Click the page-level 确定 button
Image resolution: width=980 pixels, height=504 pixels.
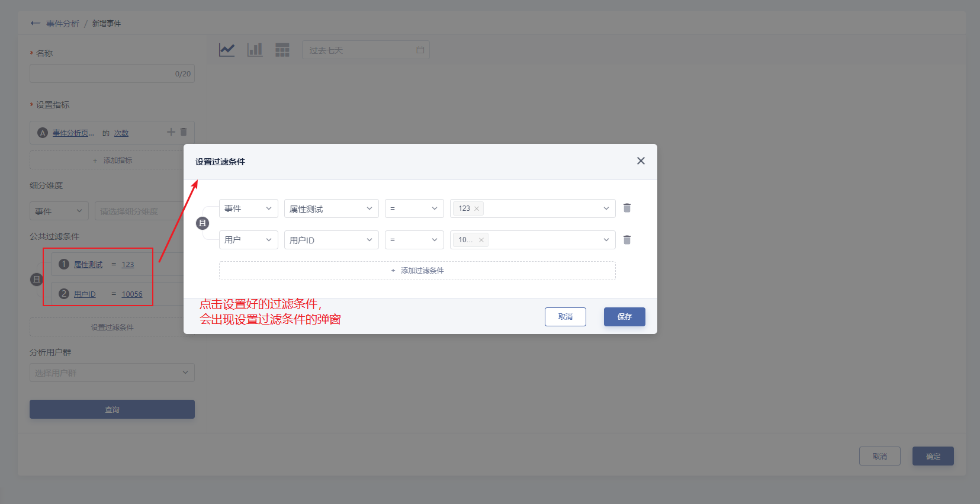click(933, 456)
